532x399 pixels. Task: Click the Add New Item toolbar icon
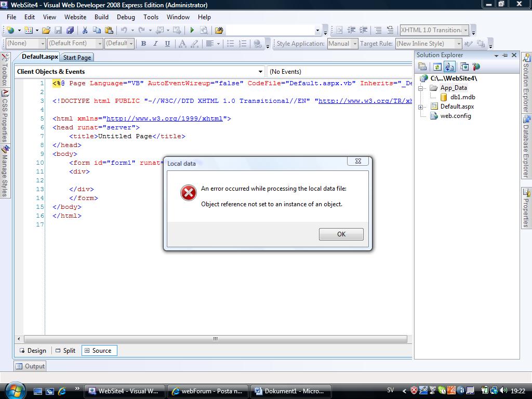pyautogui.click(x=29, y=30)
